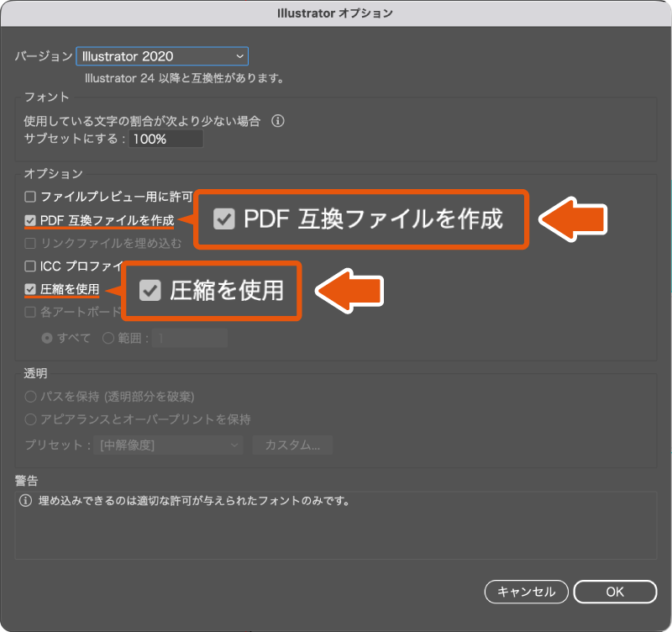The width and height of the screenshot is (672, 632).
Task: Click the カスタム... button
Action: tap(292, 445)
